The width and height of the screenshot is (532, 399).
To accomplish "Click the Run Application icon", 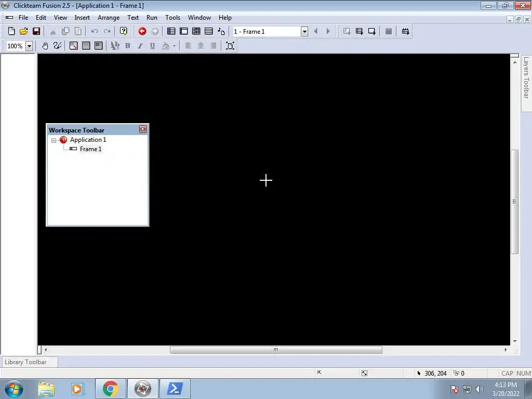I will 360,31.
